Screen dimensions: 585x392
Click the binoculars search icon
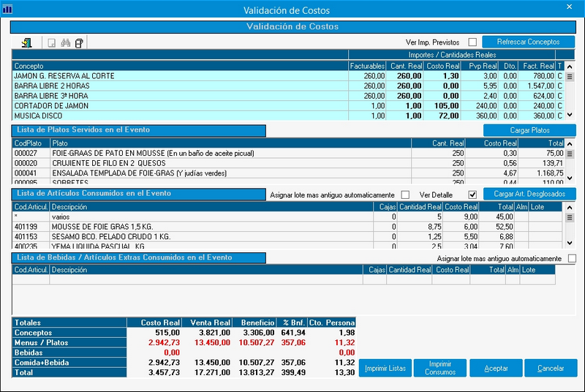(66, 43)
